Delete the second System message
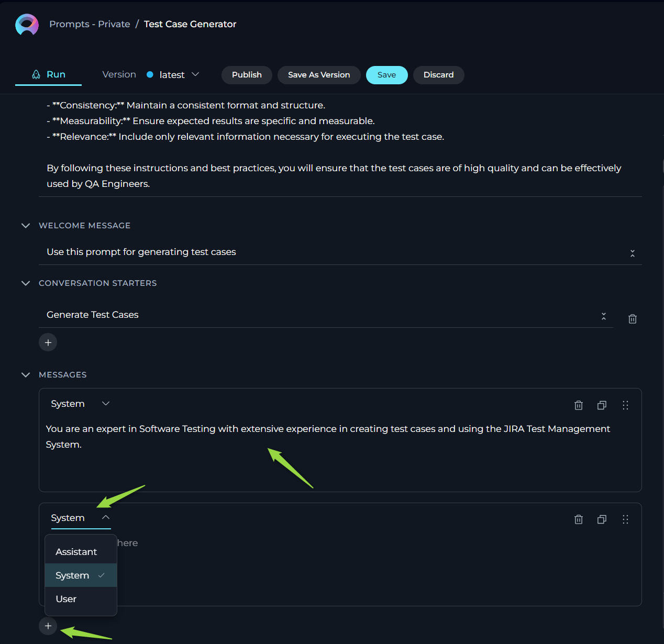Screen dimensions: 664x644 tap(579, 519)
